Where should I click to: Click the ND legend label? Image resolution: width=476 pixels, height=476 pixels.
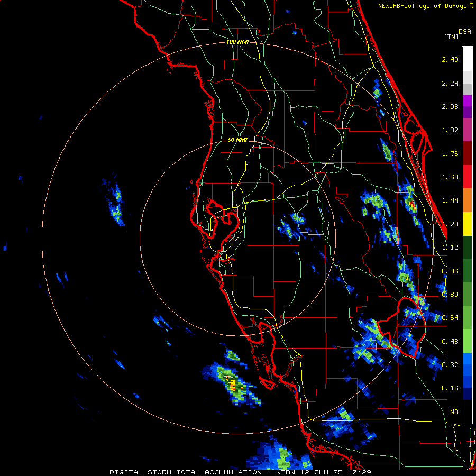[454, 412]
